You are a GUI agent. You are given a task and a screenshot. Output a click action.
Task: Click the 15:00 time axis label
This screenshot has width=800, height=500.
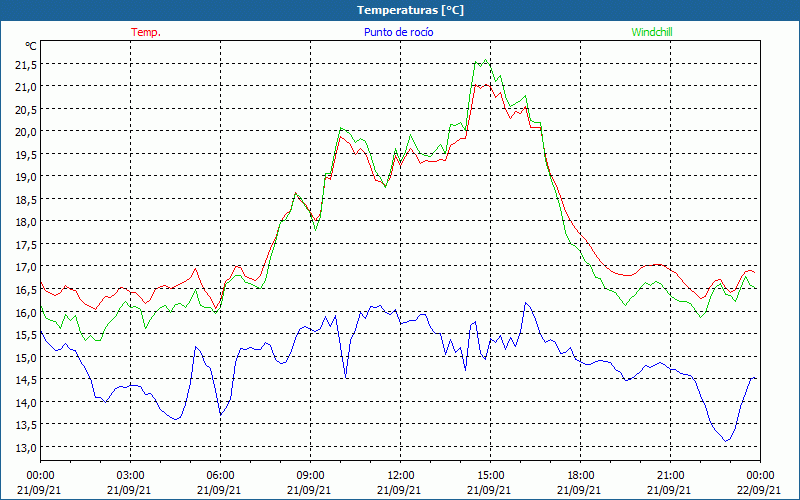pos(490,476)
